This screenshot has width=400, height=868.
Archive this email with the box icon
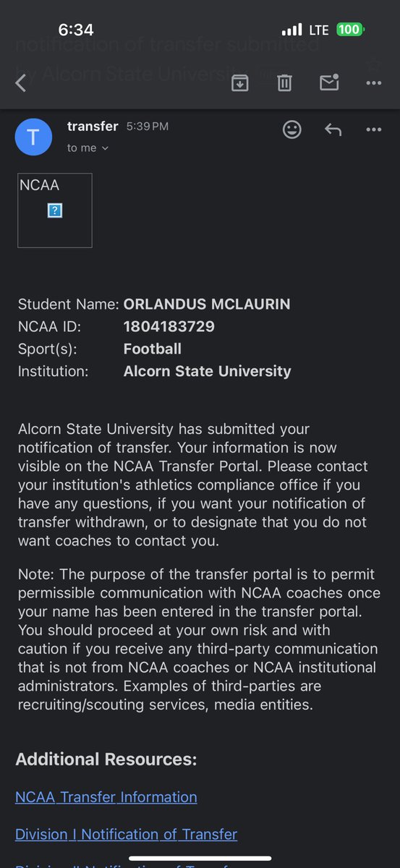point(239,83)
